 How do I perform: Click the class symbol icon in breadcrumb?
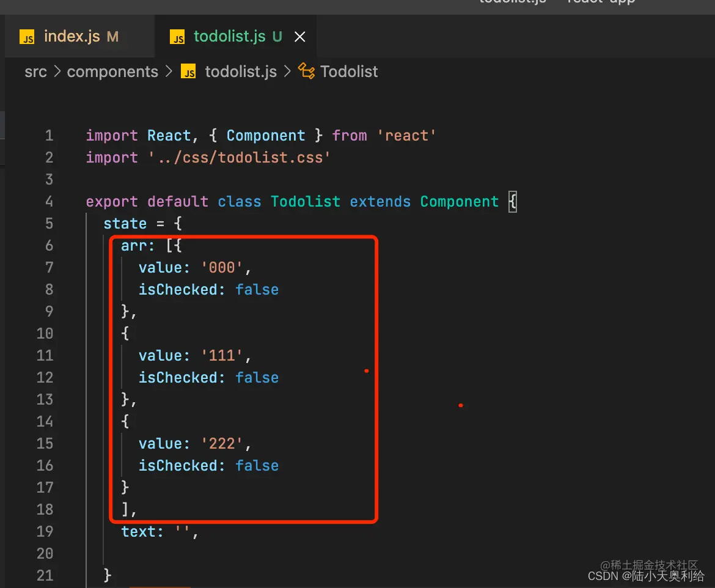click(x=306, y=71)
